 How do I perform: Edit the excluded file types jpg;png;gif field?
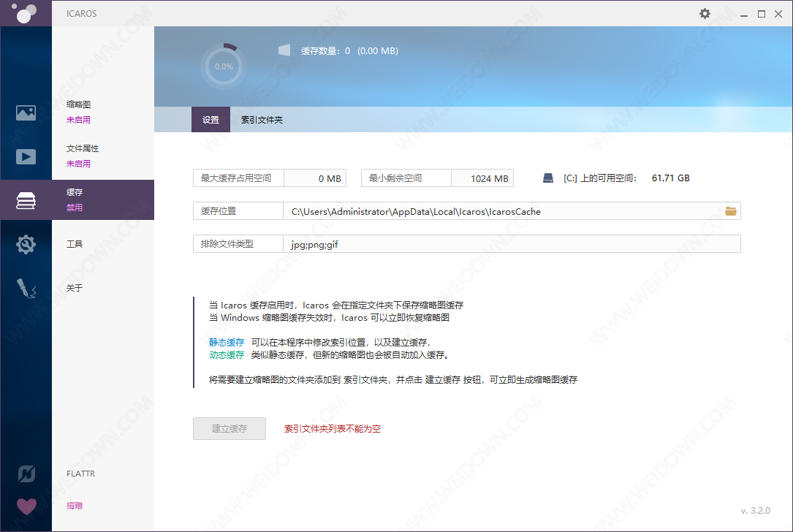512,244
